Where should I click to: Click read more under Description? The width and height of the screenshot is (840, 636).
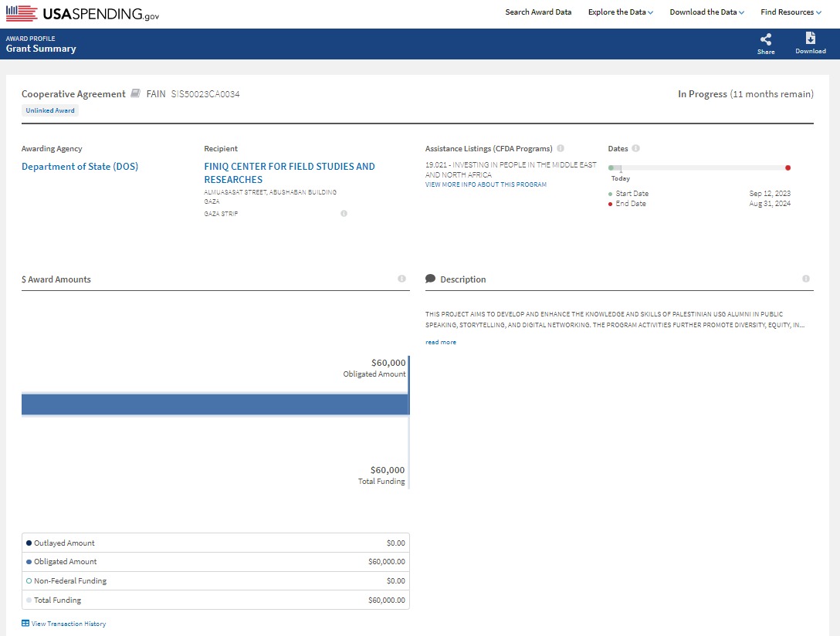coord(441,342)
